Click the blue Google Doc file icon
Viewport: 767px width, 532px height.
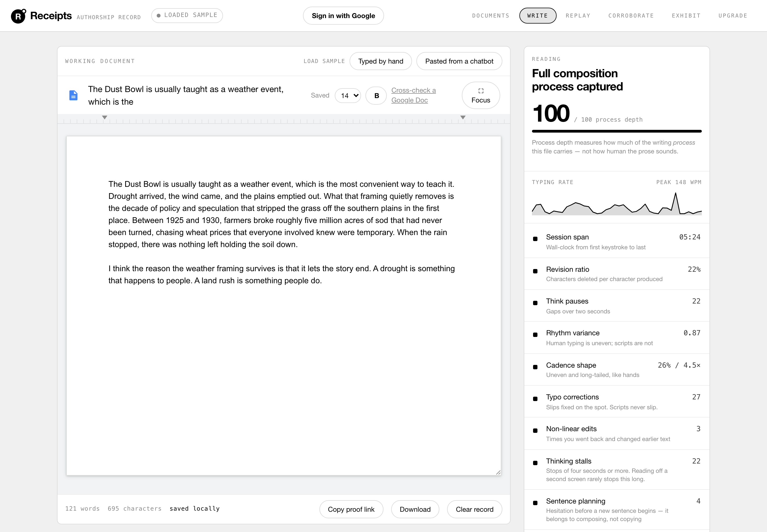(73, 95)
